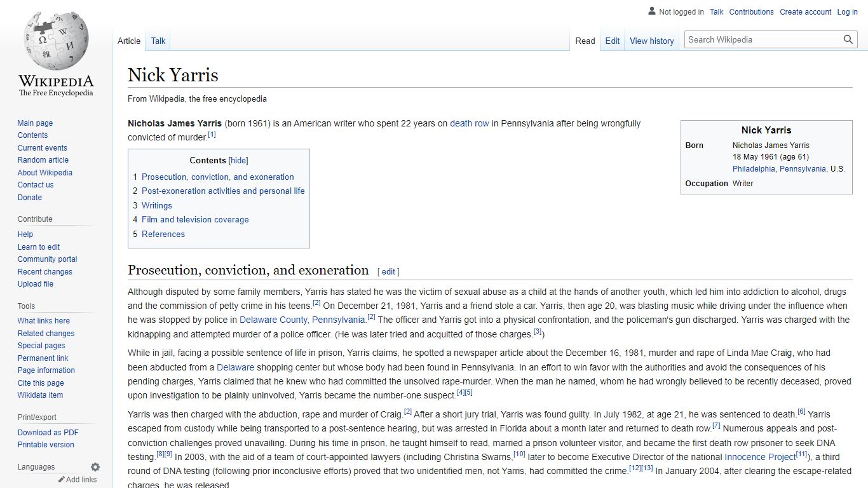Open What links here
868x488 pixels.
(44, 321)
